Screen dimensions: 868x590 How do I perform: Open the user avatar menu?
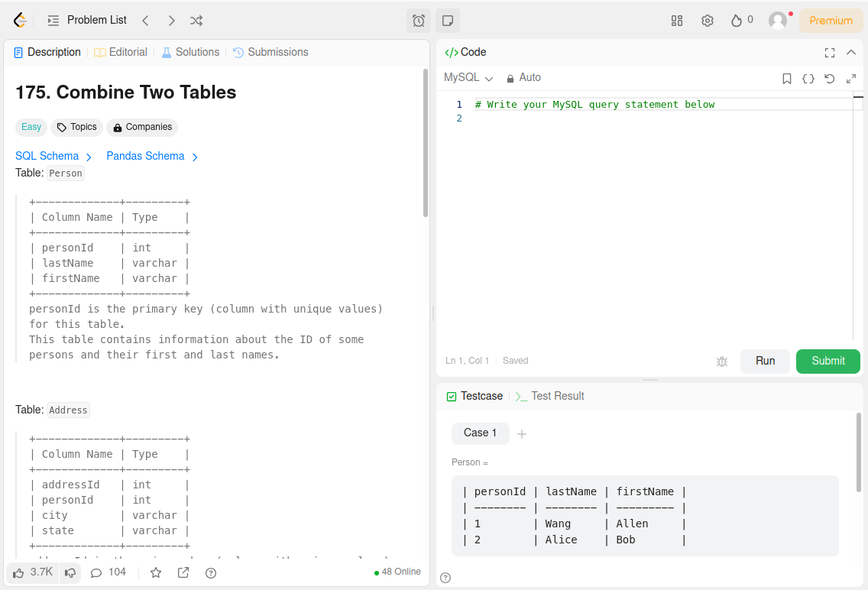778,21
